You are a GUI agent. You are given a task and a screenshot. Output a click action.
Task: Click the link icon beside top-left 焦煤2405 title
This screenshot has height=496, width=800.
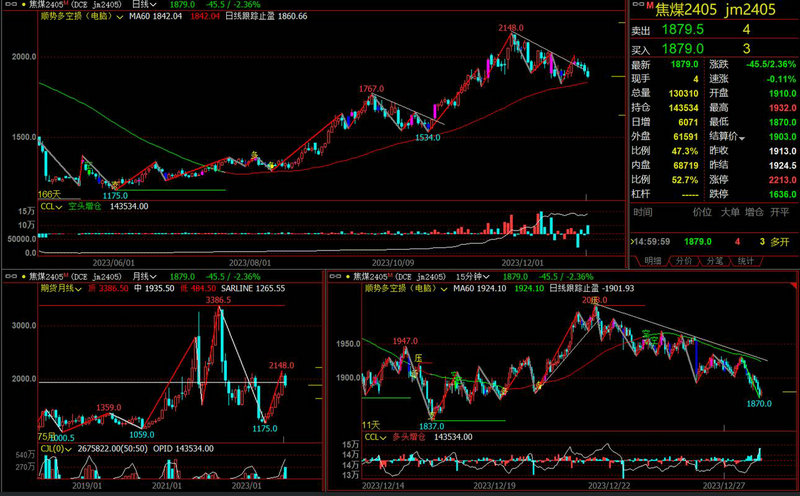(7, 5)
